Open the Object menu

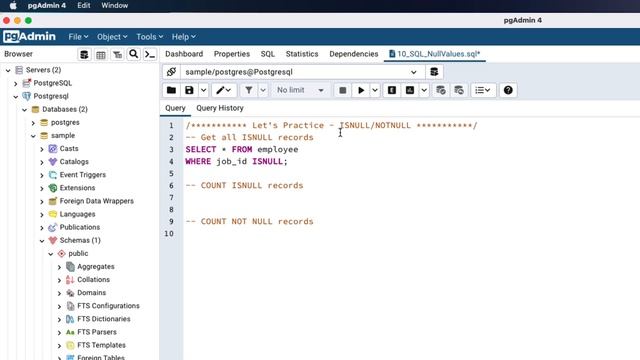(x=112, y=37)
